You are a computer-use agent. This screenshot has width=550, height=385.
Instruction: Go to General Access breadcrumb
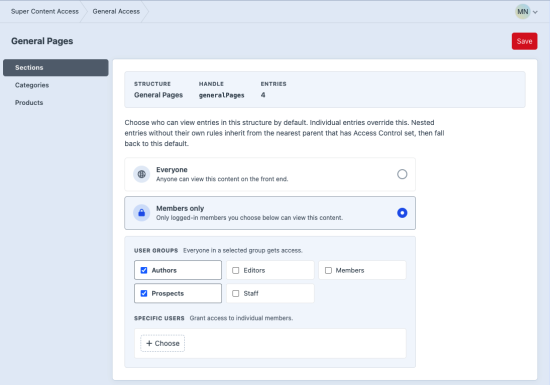pos(116,12)
